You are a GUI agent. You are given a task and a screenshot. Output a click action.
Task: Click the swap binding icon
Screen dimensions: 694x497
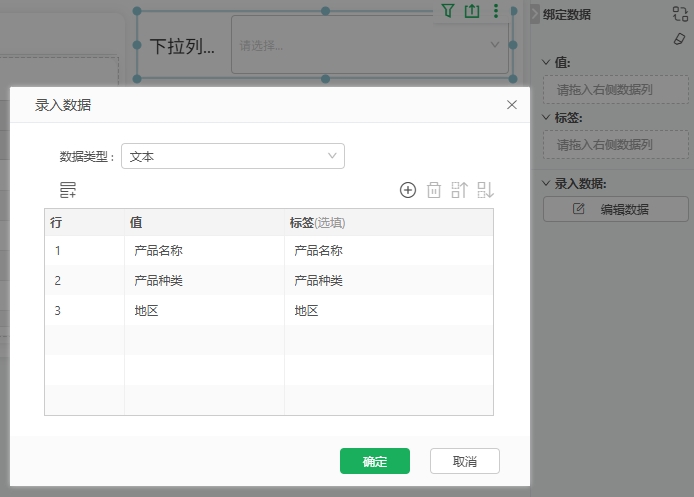point(681,14)
